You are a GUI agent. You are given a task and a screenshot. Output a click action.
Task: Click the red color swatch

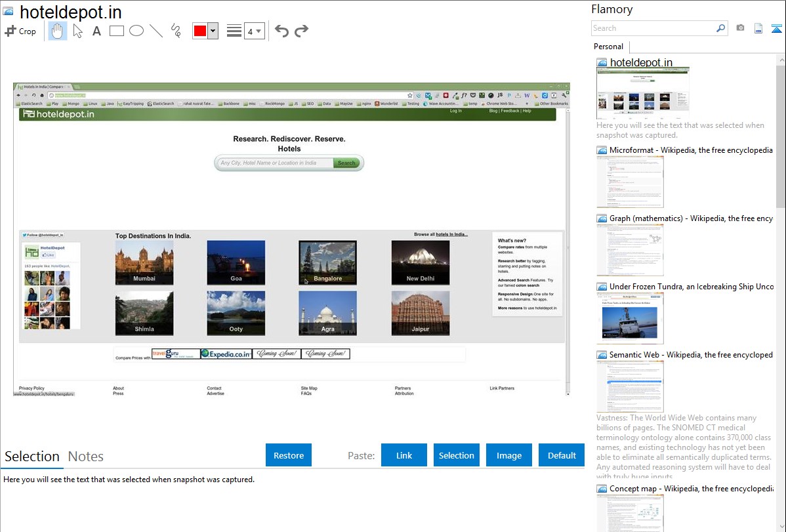[200, 31]
